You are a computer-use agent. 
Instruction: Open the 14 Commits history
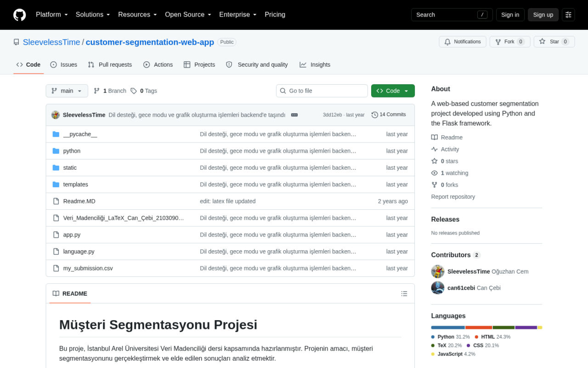389,115
